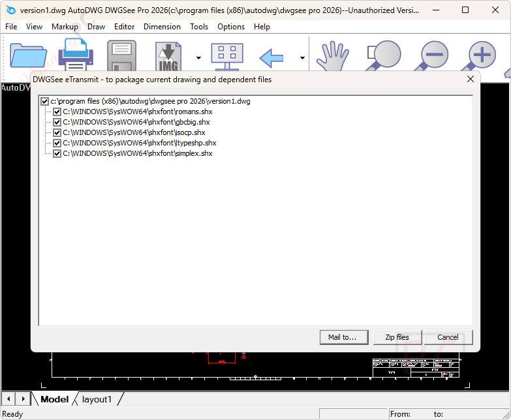Open the Draw menu

(x=96, y=27)
